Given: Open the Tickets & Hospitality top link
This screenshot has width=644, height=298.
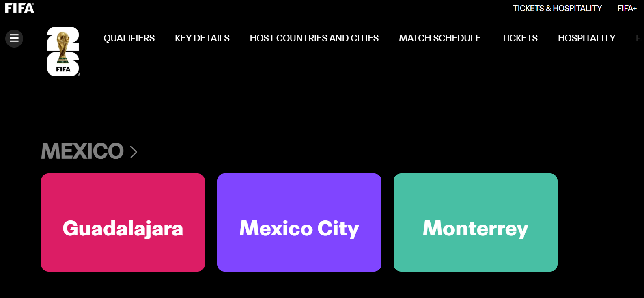Looking at the screenshot, I should [x=557, y=8].
